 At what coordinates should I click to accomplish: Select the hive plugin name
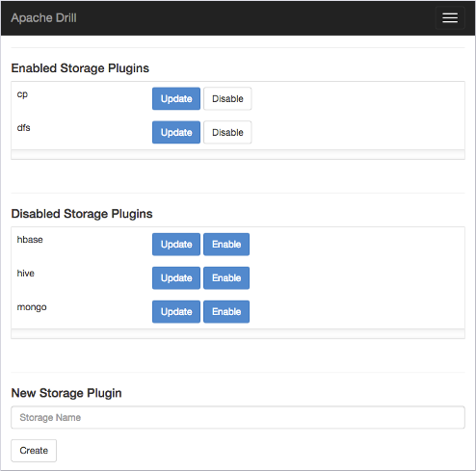(x=26, y=274)
